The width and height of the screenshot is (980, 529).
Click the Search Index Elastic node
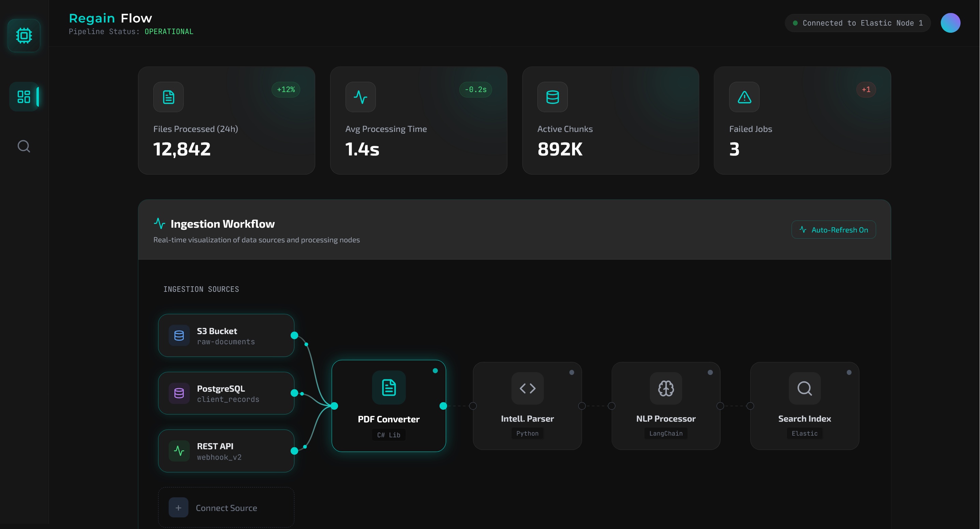(804, 406)
